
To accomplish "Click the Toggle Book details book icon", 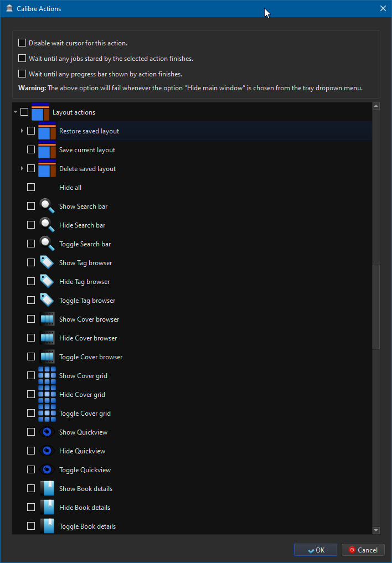I will pyautogui.click(x=47, y=526).
